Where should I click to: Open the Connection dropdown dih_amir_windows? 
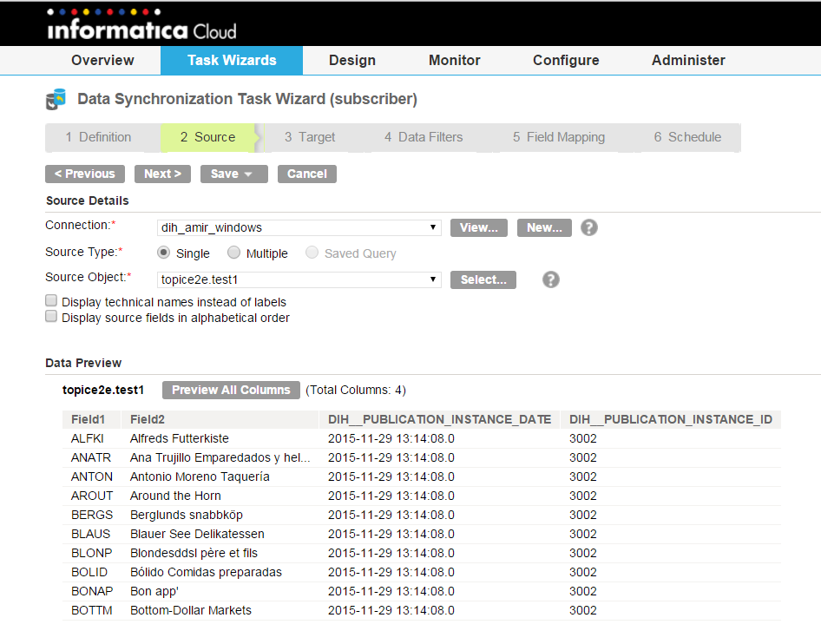pyautogui.click(x=299, y=227)
